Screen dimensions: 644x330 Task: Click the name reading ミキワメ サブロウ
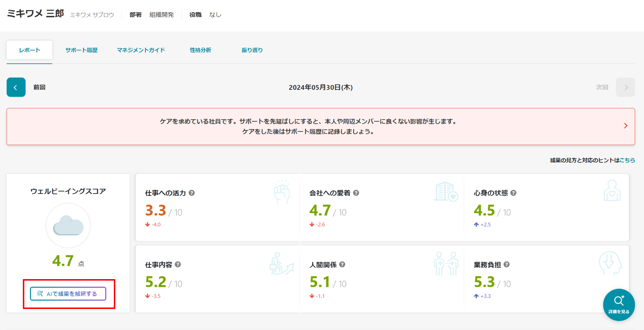[x=92, y=15]
